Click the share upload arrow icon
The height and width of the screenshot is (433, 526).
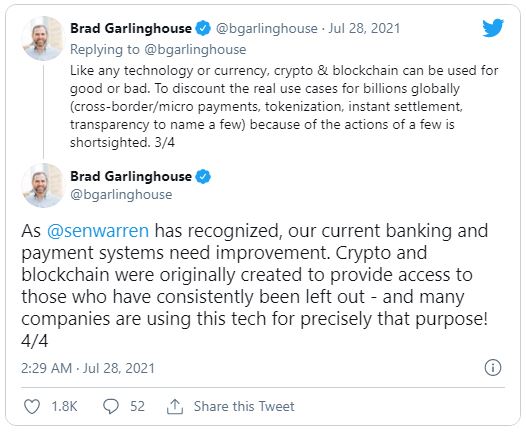pos(175,407)
